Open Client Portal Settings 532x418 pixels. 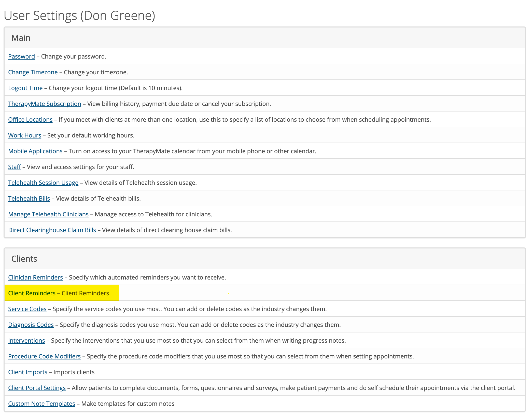37,388
